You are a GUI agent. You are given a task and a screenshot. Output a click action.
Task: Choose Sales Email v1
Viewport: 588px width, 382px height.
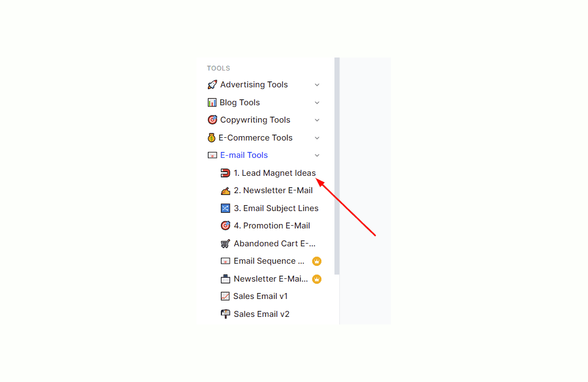click(x=260, y=296)
